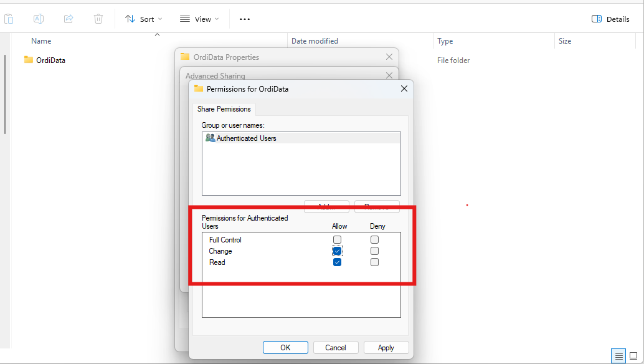The width and height of the screenshot is (644, 364).
Task: Click the Share icon in Explorer toolbar
Action: (69, 19)
